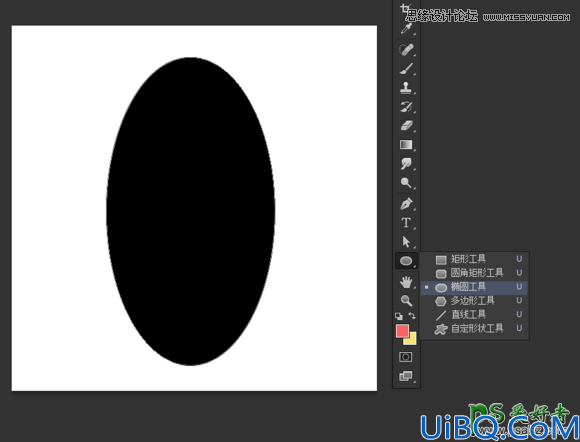Select the Type tool
This screenshot has width=580, height=442.
click(x=406, y=223)
